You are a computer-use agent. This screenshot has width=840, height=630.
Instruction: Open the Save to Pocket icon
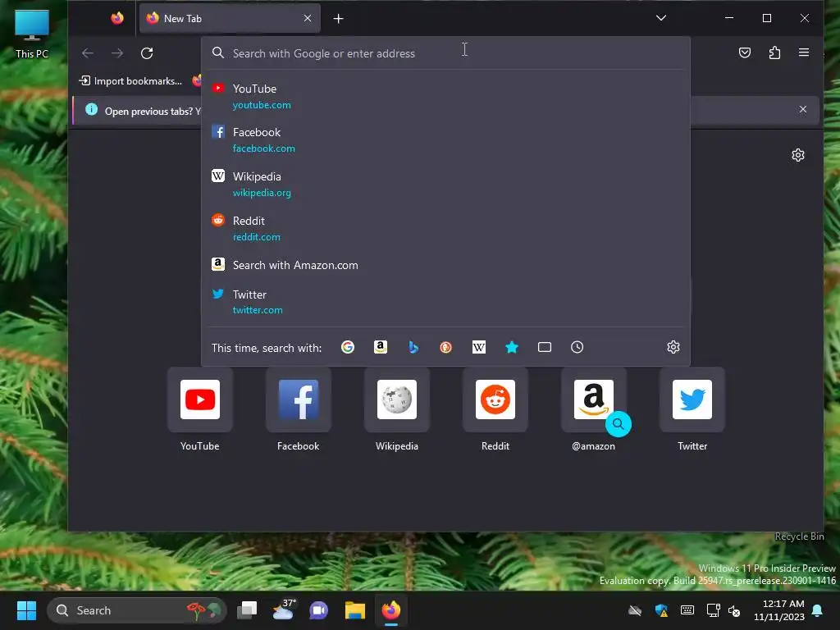745,52
